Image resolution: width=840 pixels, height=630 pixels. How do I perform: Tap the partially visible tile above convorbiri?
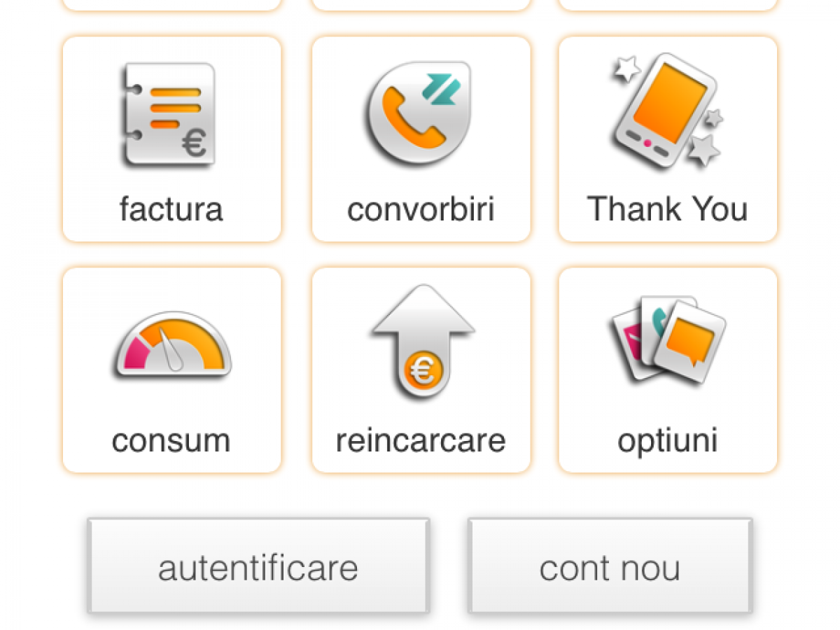click(421, 5)
